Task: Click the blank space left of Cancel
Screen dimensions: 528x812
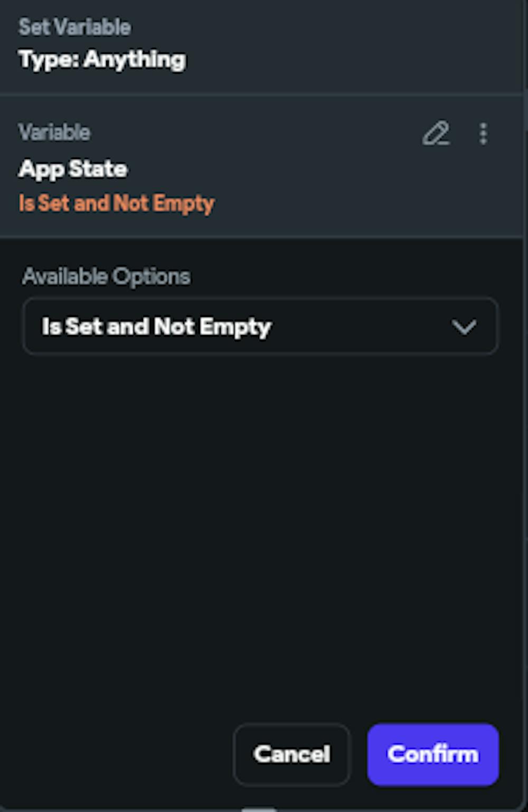Action: (116, 754)
